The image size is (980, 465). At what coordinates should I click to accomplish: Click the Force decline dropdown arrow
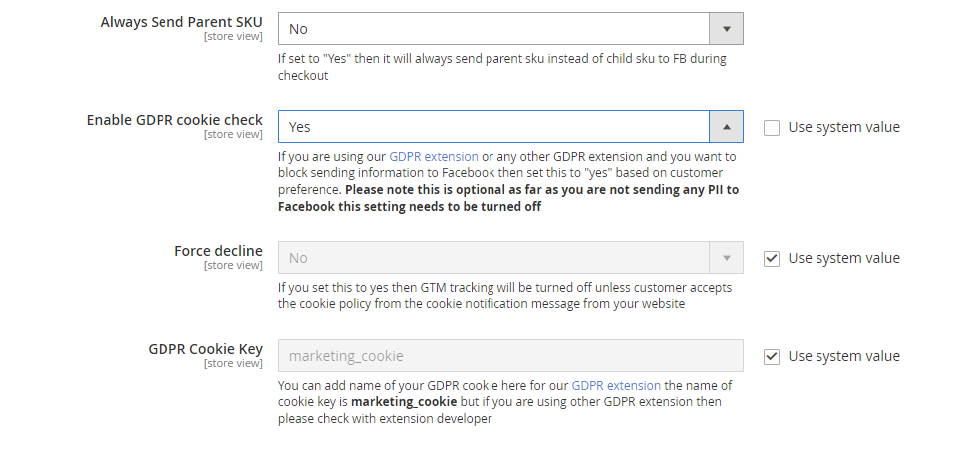[x=726, y=258]
